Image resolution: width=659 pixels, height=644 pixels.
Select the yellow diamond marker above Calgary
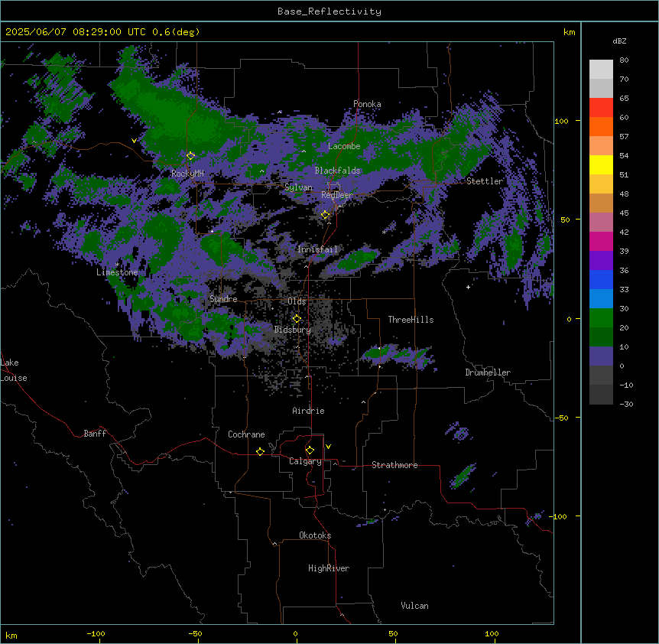point(310,450)
